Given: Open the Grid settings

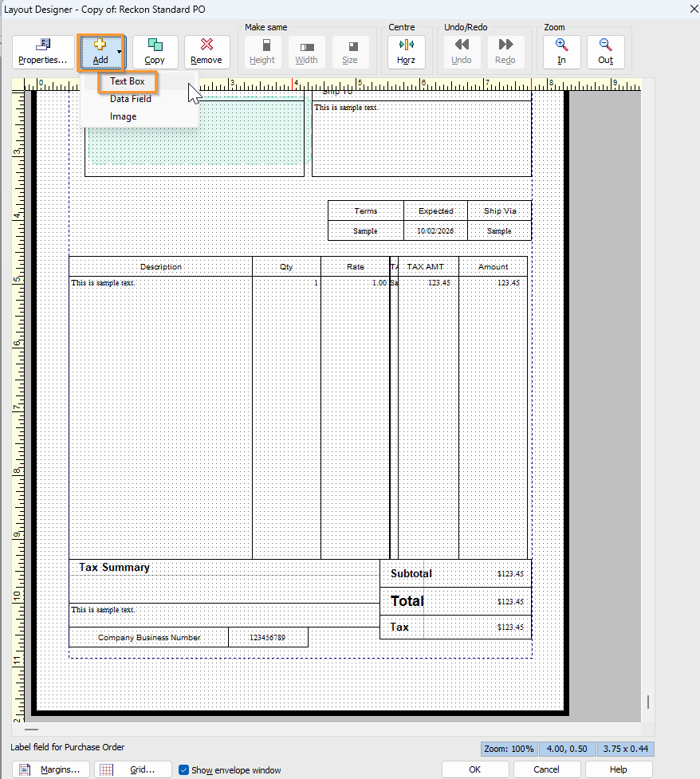Looking at the screenshot, I should tap(133, 769).
